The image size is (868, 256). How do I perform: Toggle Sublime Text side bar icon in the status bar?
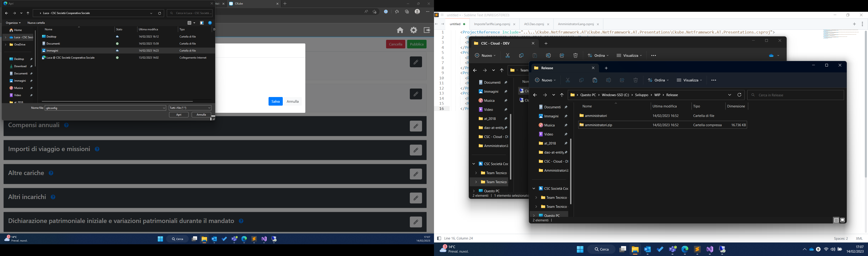coord(439,238)
